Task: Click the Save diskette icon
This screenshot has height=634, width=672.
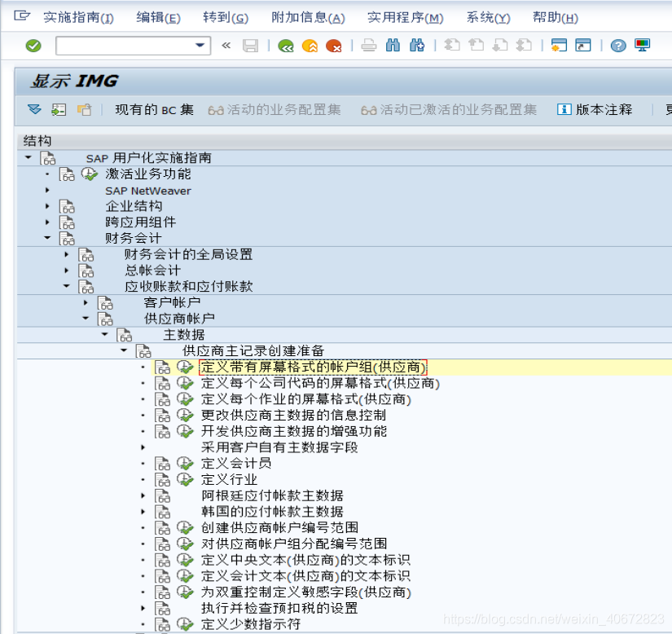Action: pyautogui.click(x=250, y=46)
